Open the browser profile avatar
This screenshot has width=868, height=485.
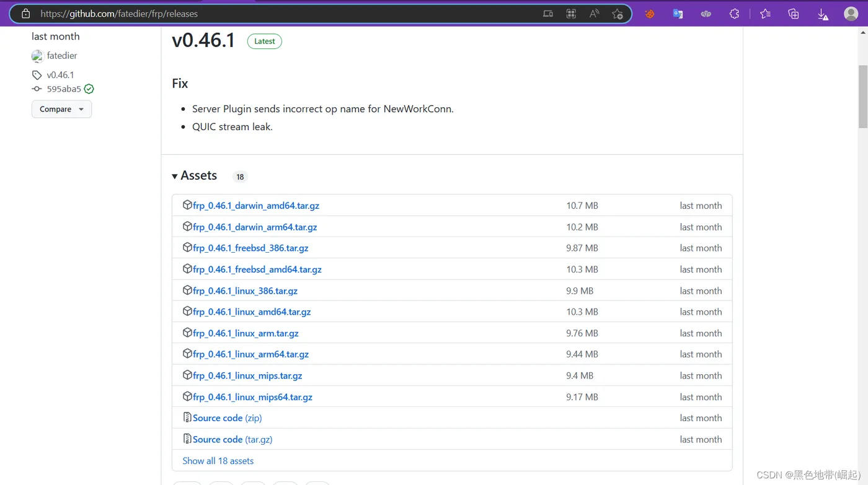click(x=851, y=14)
